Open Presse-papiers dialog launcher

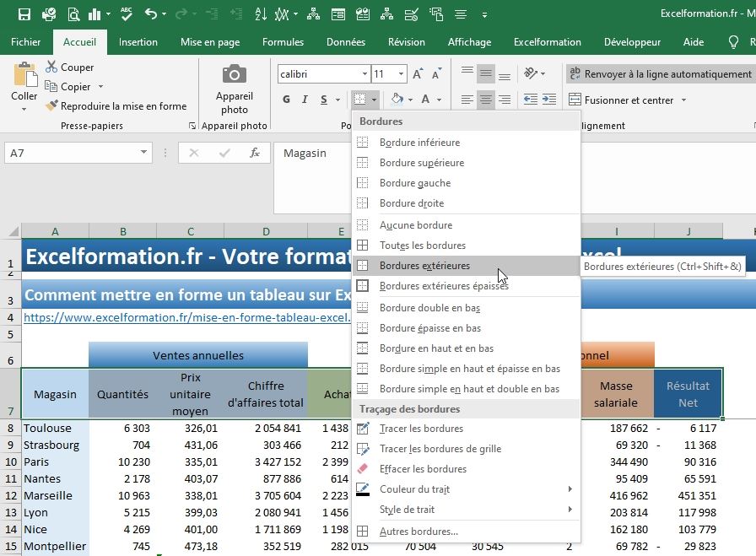click(192, 126)
